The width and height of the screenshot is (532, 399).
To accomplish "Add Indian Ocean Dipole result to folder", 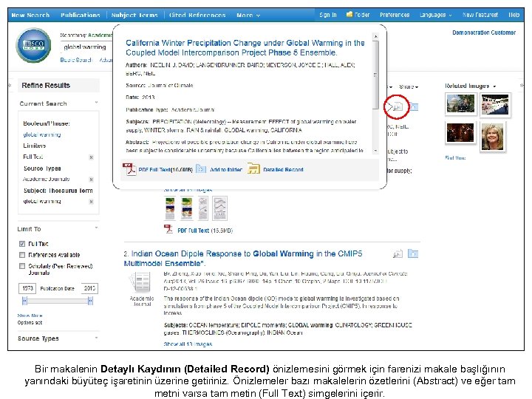I will pos(413,253).
